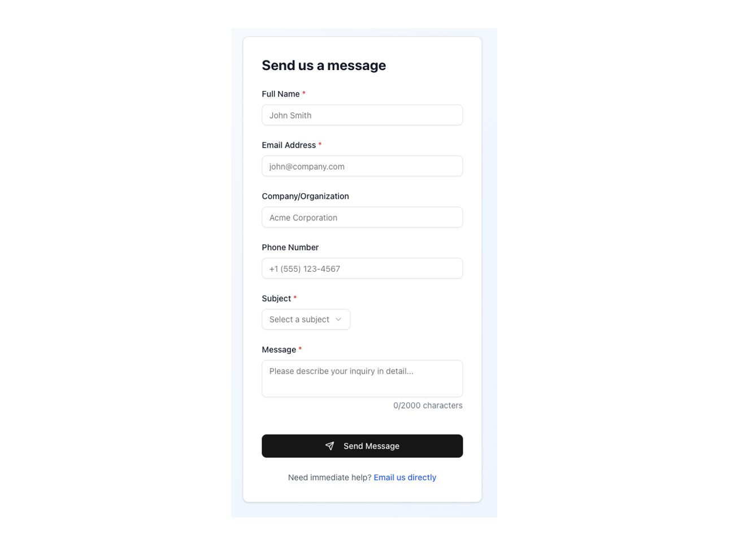Focus the Email Address input
756x548 pixels.
click(x=362, y=166)
